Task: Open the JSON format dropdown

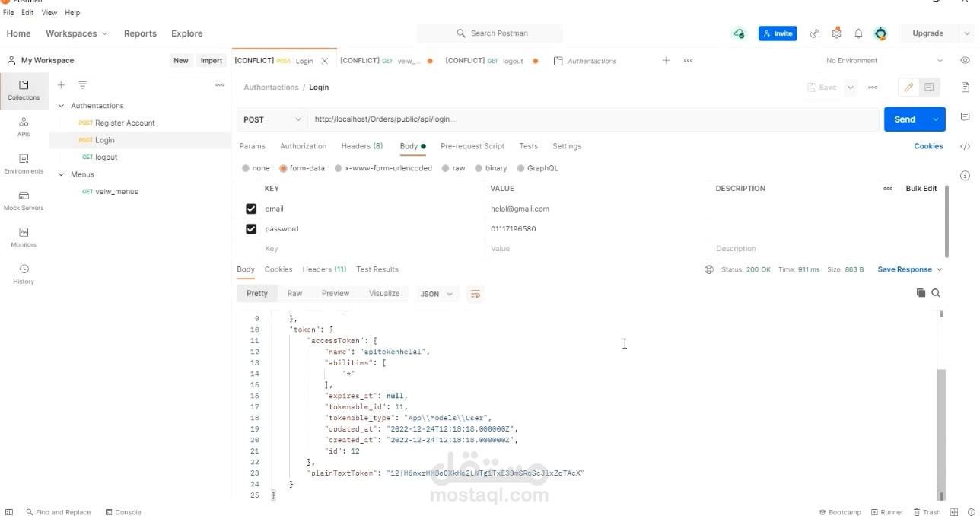Action: [437, 294]
